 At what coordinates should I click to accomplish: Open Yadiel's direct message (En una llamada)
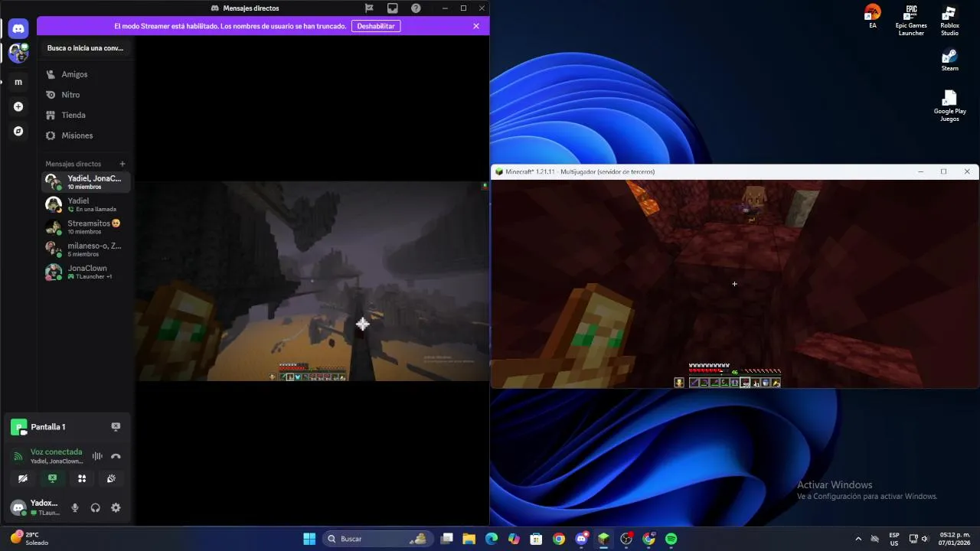[86, 204]
